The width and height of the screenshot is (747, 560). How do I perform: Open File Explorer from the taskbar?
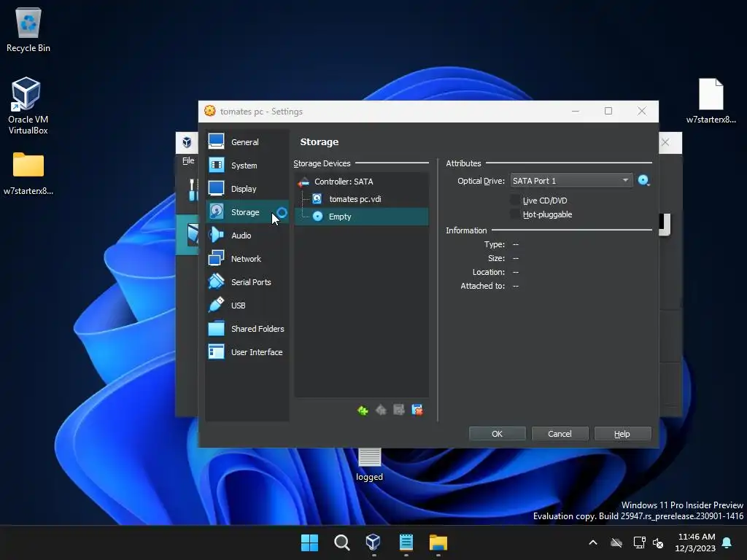pyautogui.click(x=438, y=542)
